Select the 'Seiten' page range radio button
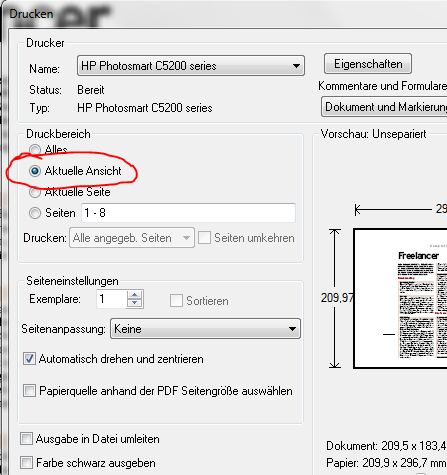447x475 pixels. click(x=35, y=213)
